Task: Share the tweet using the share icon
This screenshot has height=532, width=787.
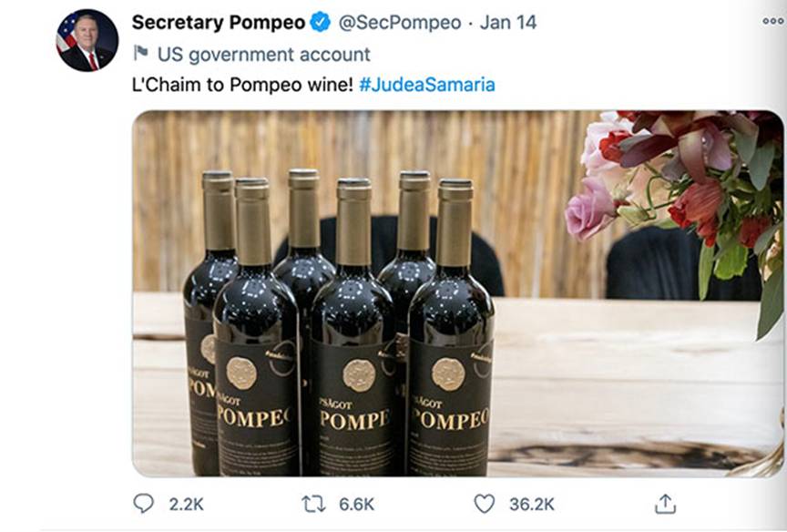Action: (x=666, y=503)
